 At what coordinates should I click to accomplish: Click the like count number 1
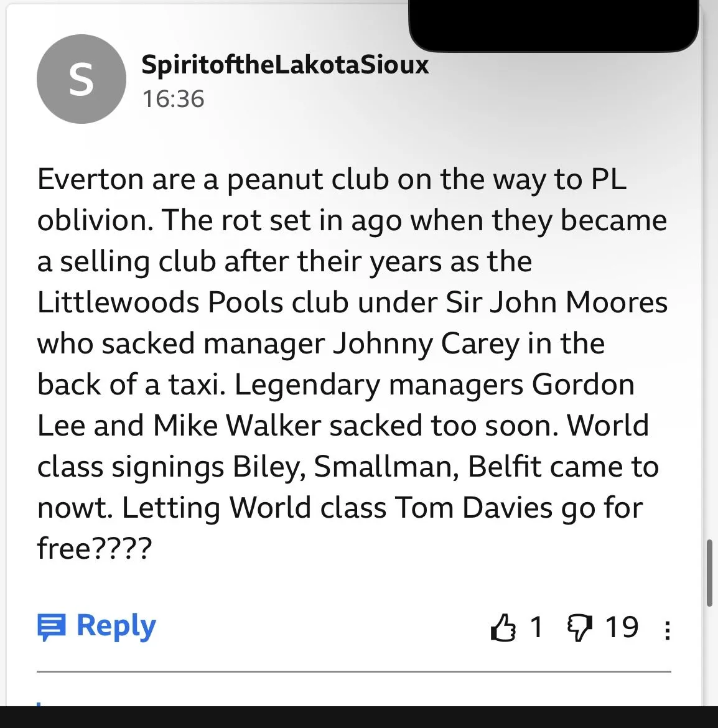[x=536, y=627]
